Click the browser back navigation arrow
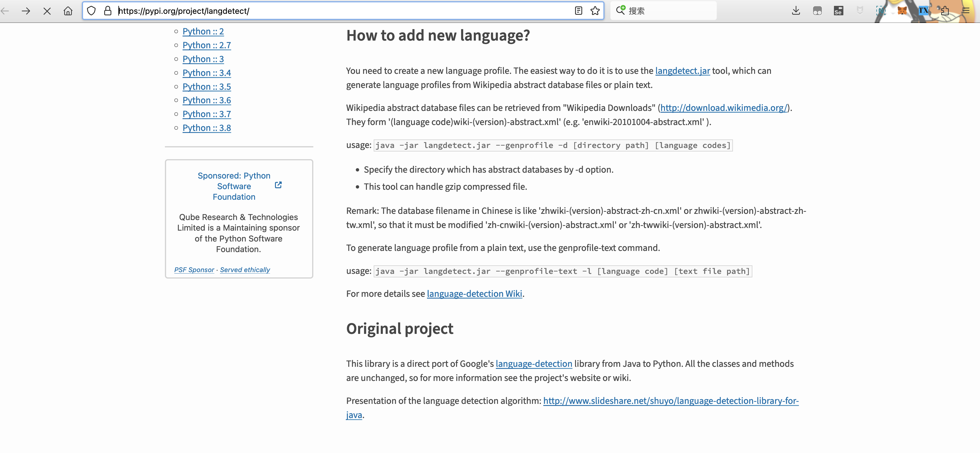The height and width of the screenshot is (453, 980). tap(9, 11)
